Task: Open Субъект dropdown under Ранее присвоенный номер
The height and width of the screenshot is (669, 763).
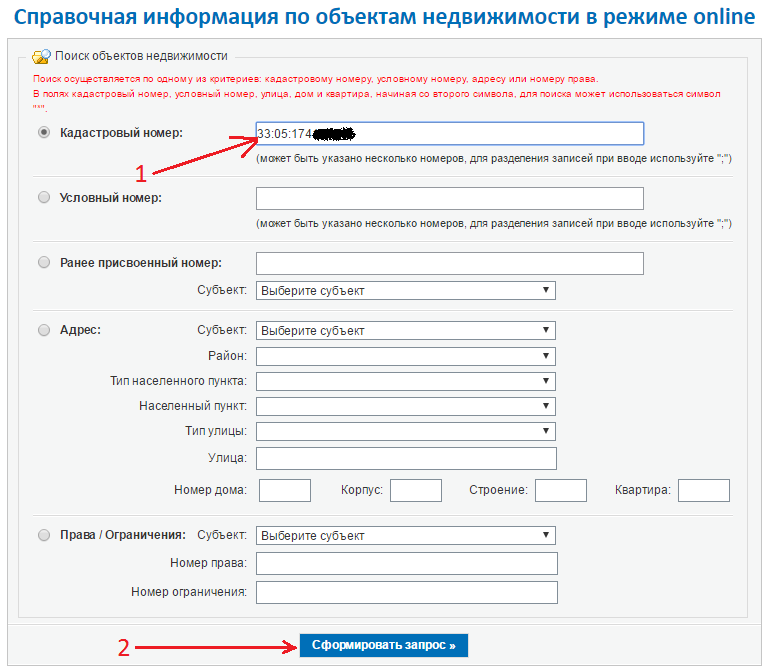Action: coord(405,290)
